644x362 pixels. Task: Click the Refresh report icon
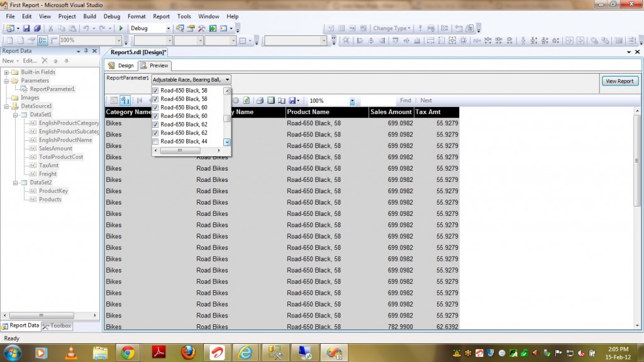point(247,101)
